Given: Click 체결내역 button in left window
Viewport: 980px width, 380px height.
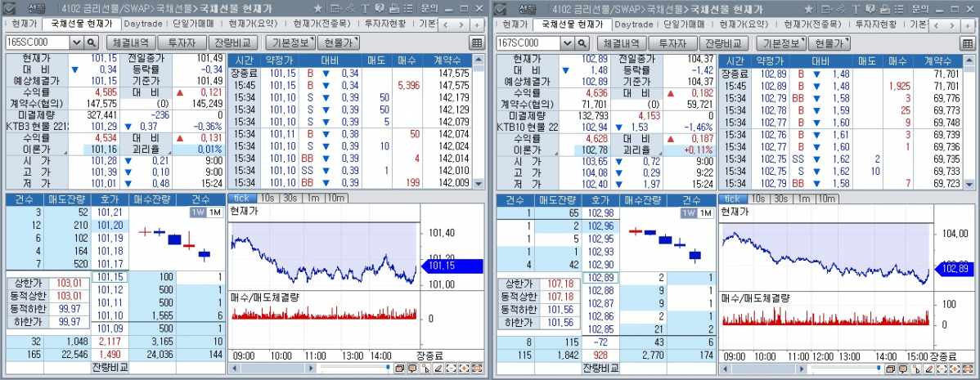Looking at the screenshot, I should pyautogui.click(x=131, y=43).
